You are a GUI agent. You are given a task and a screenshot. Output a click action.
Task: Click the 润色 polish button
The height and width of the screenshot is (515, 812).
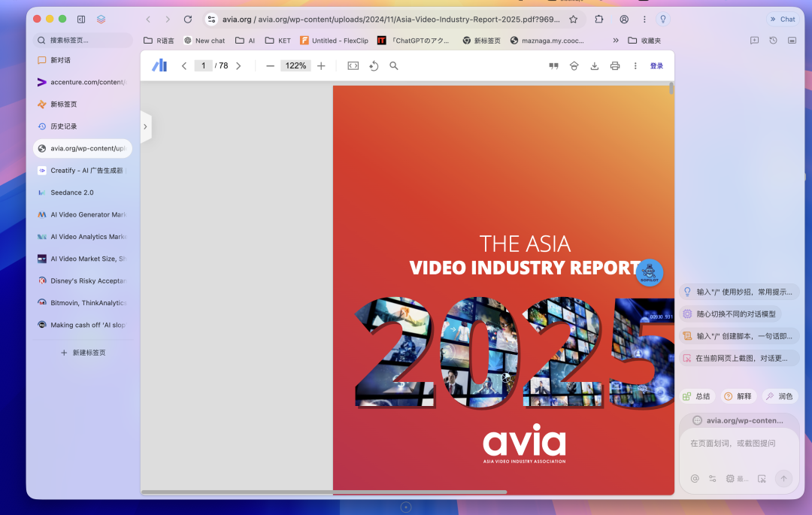(x=780, y=396)
